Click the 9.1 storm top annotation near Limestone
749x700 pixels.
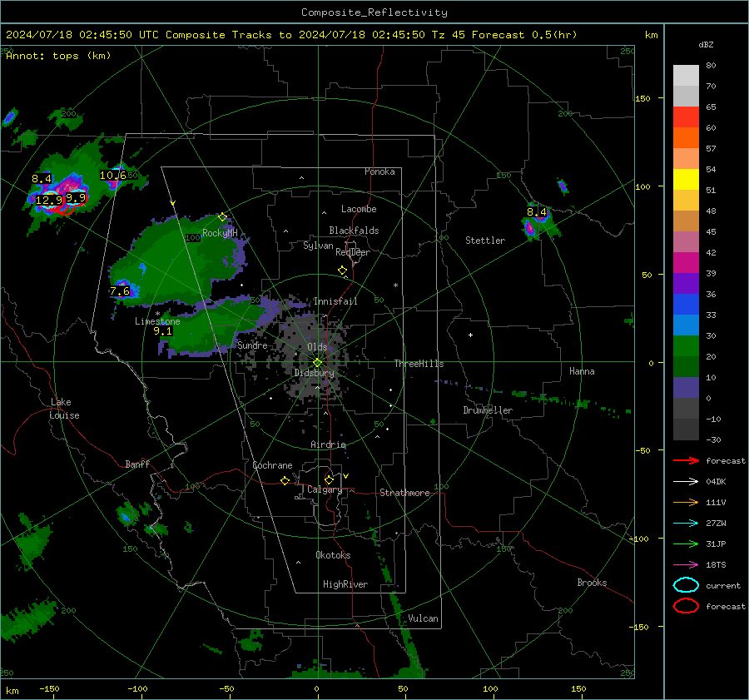pos(163,330)
